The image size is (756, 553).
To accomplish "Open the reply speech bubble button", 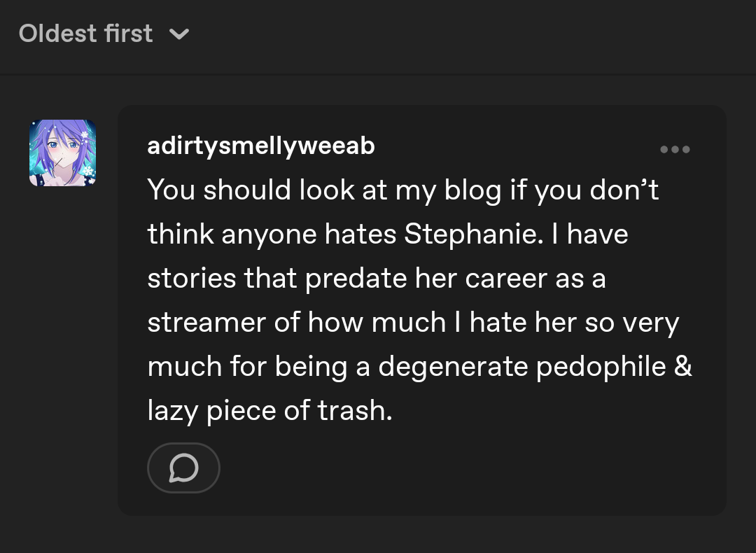I will click(x=183, y=468).
